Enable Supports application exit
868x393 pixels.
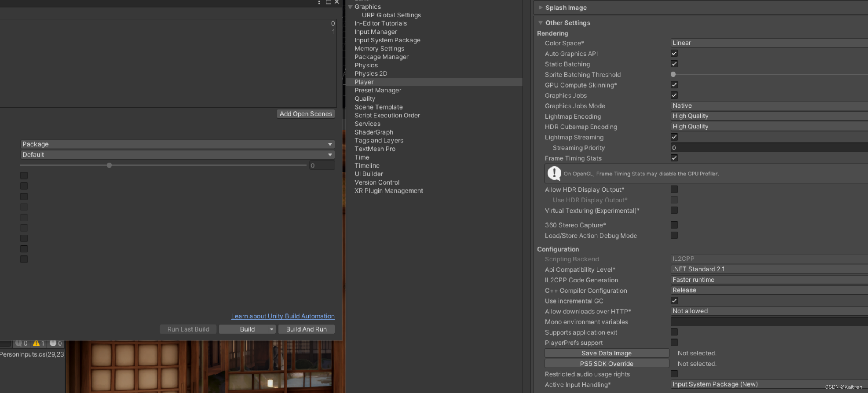pyautogui.click(x=674, y=332)
